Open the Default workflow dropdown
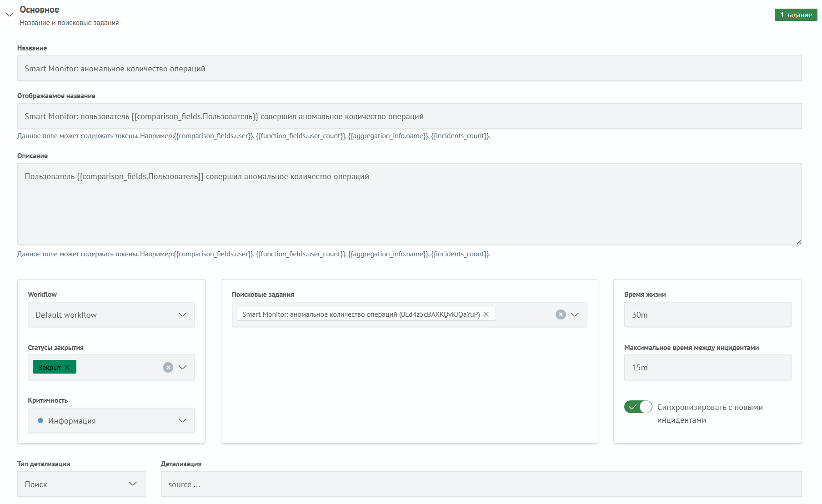The height and width of the screenshot is (504, 822). 111,315
